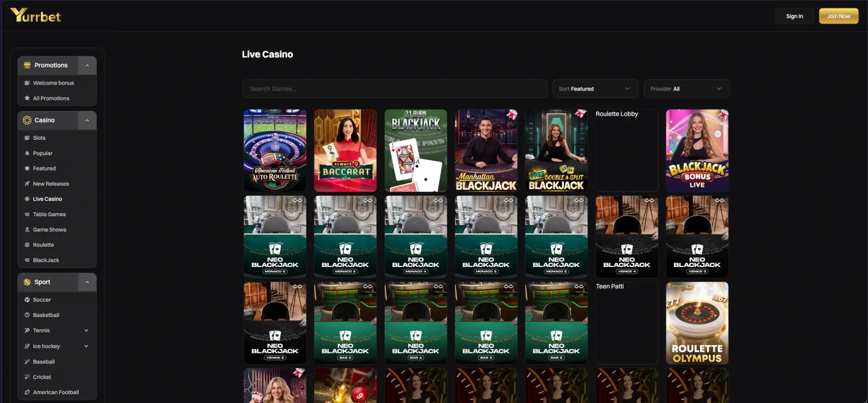Image resolution: width=868 pixels, height=403 pixels.
Task: Click the Welcome bonus icon
Action: tap(27, 83)
